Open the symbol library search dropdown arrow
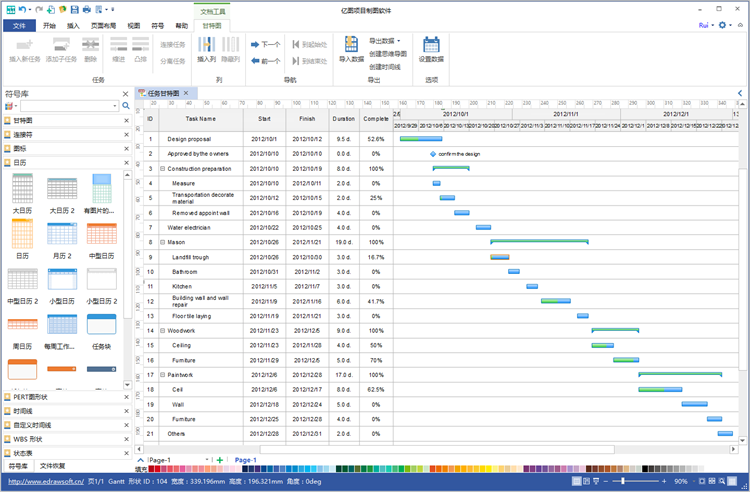Image resolution: width=750 pixels, height=492 pixels. tap(115, 106)
